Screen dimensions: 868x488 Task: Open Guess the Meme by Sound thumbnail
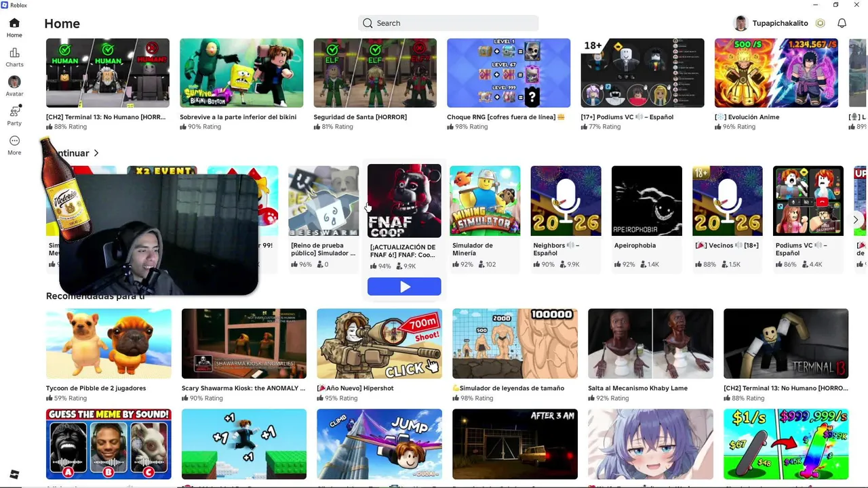[108, 444]
